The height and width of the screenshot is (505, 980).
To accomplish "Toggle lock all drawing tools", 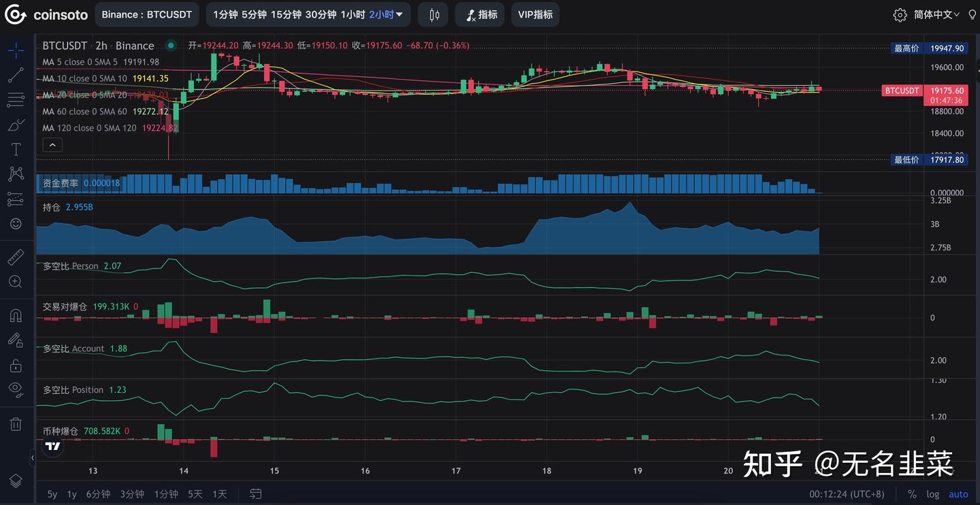I will pyautogui.click(x=16, y=365).
